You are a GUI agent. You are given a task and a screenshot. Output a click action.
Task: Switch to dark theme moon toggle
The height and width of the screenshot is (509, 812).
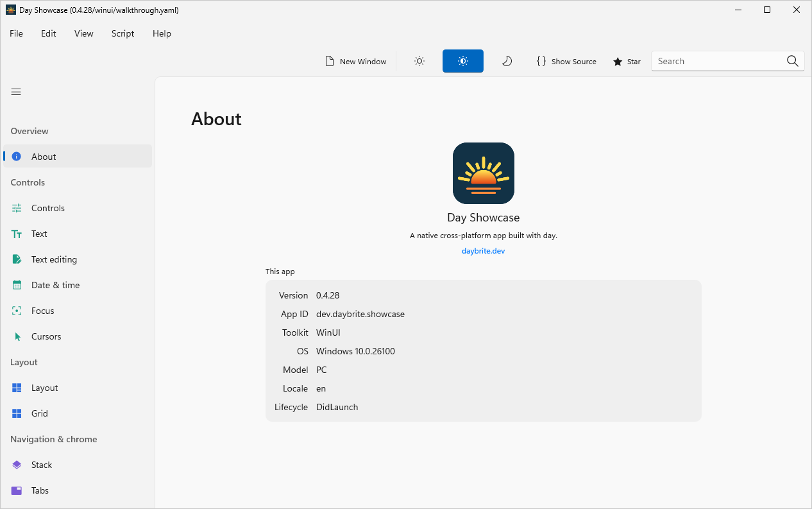507,61
